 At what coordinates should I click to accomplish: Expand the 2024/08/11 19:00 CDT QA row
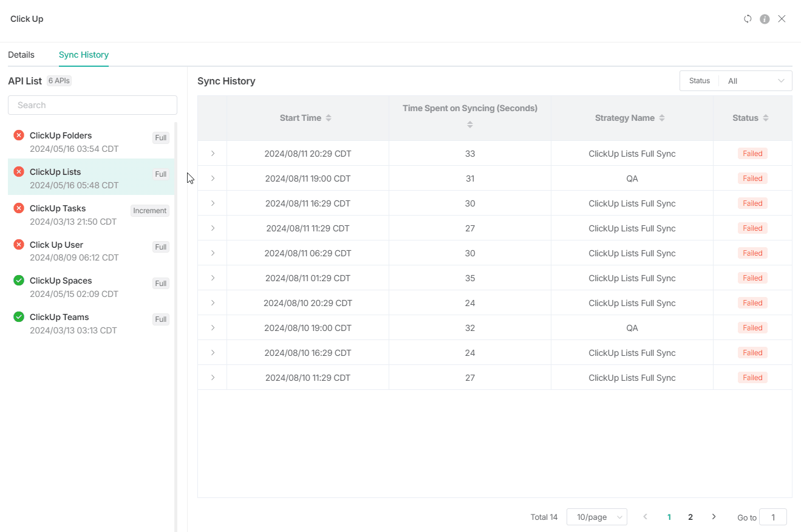point(213,179)
